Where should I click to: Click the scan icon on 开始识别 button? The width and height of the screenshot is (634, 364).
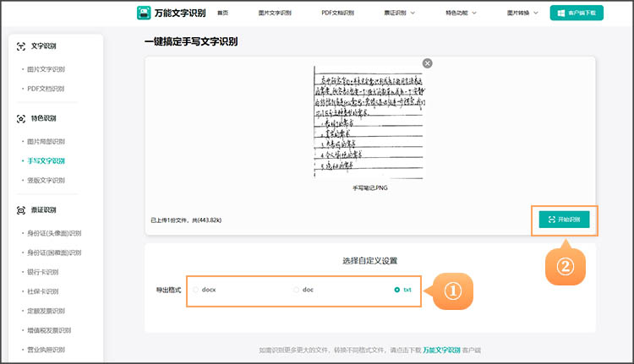[x=551, y=220]
